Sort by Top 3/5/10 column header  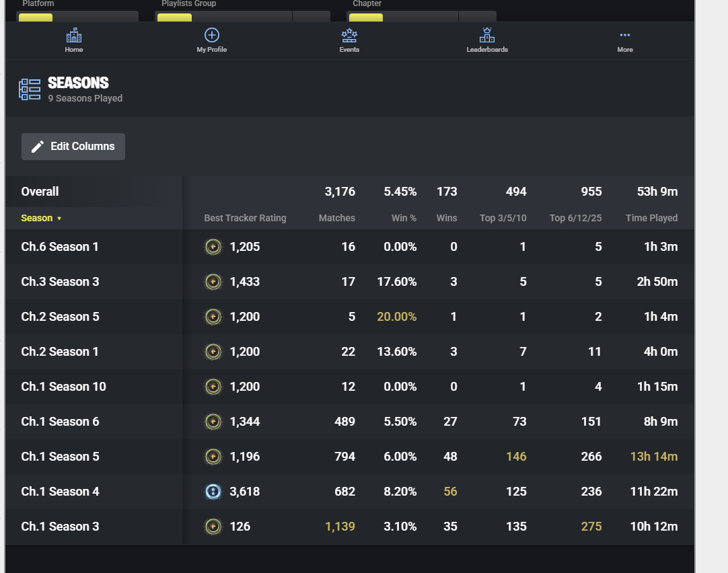pos(503,218)
